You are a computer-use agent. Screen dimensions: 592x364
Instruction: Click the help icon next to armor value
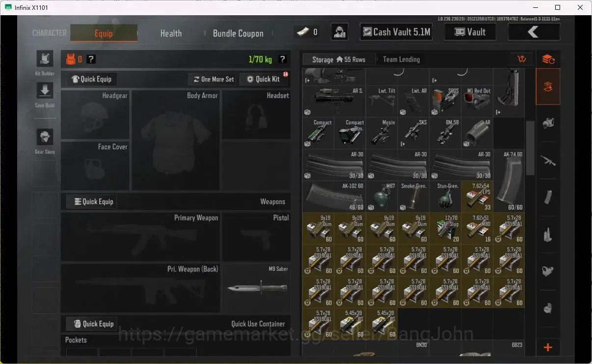pyautogui.click(x=91, y=59)
